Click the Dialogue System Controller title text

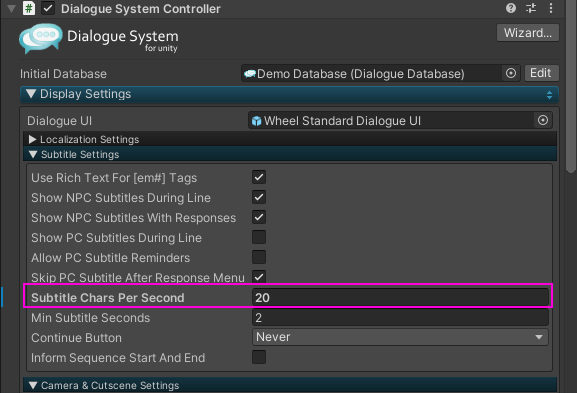(x=141, y=9)
